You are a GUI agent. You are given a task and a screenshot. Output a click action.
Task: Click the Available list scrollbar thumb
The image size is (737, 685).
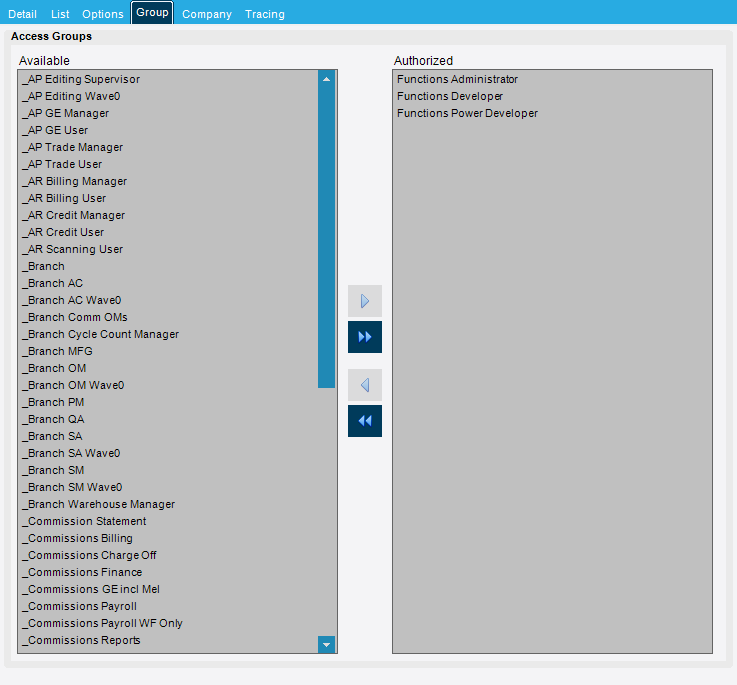[x=326, y=237]
